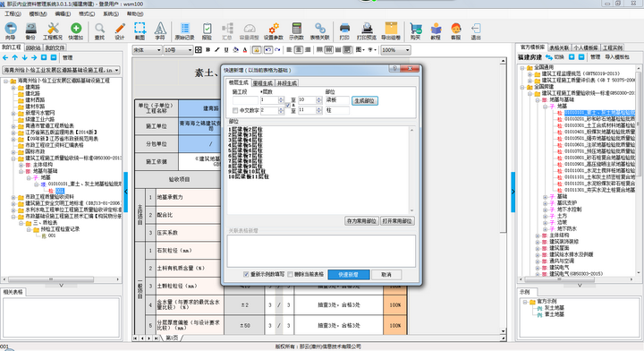Click the table borders grid icon

[199, 50]
